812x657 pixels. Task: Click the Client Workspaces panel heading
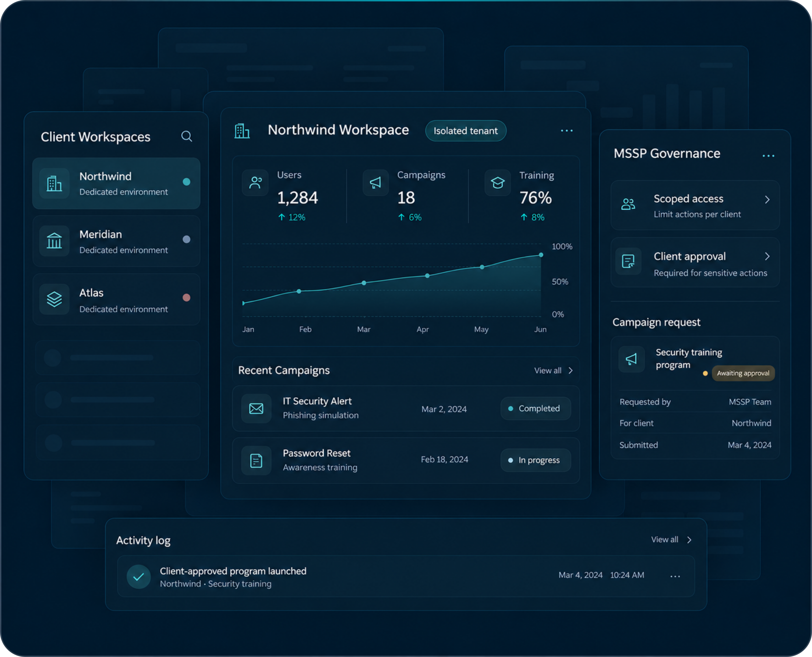tap(95, 137)
